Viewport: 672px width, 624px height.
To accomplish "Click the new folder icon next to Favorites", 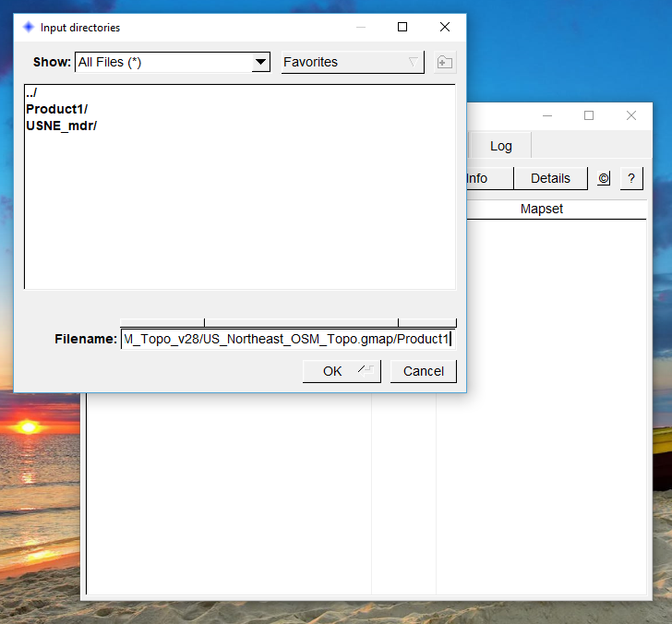I will click(x=444, y=63).
